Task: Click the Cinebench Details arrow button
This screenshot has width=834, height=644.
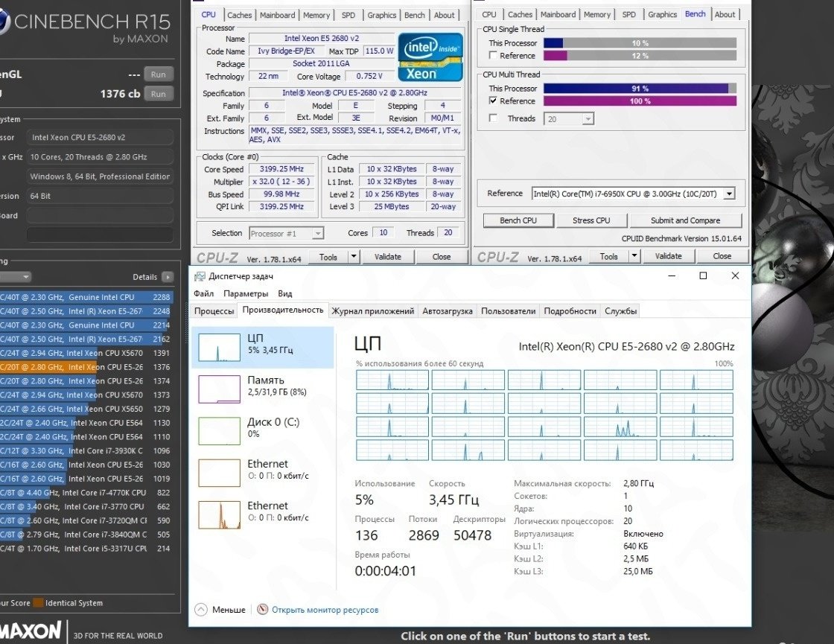Action: [x=167, y=276]
